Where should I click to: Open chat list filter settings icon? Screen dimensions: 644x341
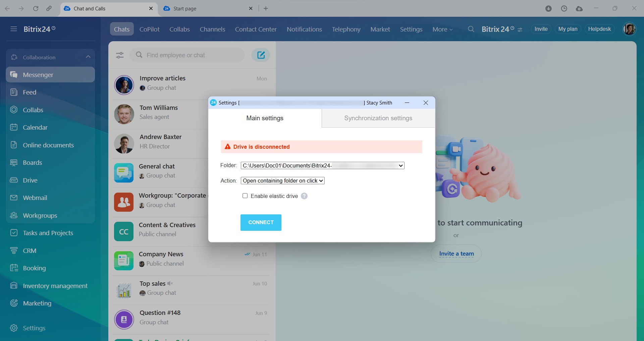pyautogui.click(x=120, y=55)
